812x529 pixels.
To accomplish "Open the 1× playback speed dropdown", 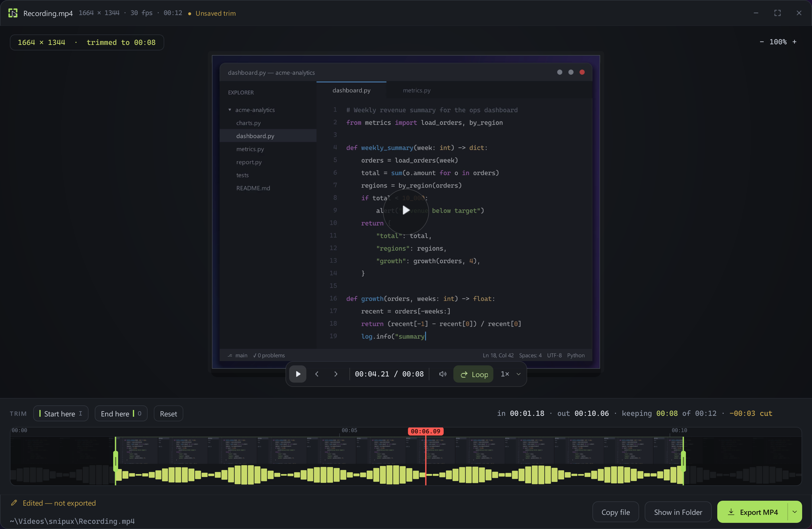I will (510, 374).
